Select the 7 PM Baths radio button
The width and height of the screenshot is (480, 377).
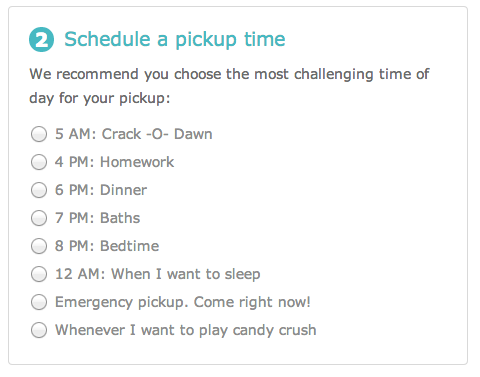point(39,218)
